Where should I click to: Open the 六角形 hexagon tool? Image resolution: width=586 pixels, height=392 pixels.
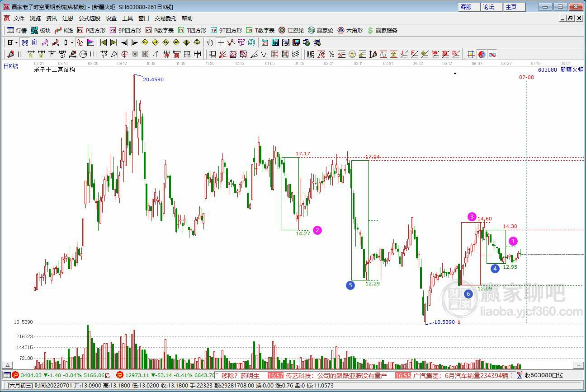[350, 30]
